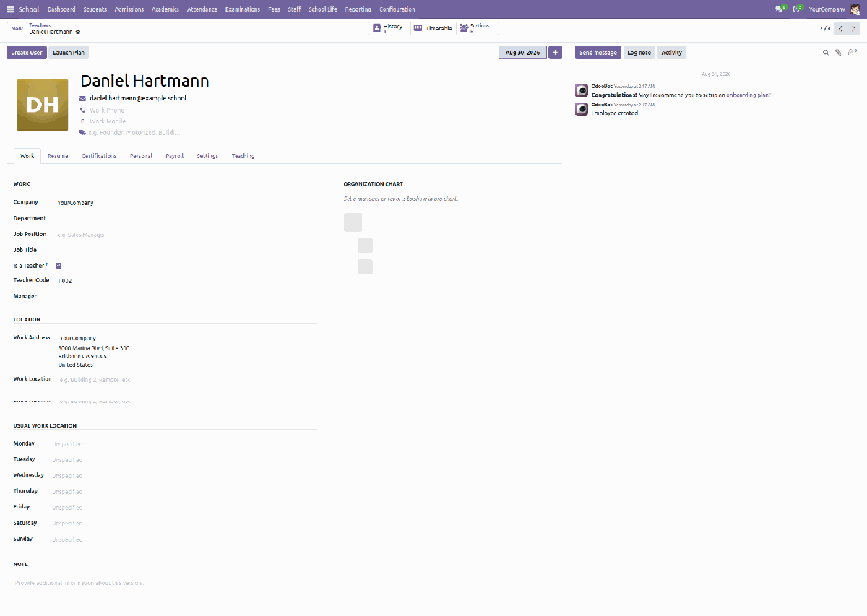
Task: Show followers icon in the chatter
Action: tap(852, 53)
